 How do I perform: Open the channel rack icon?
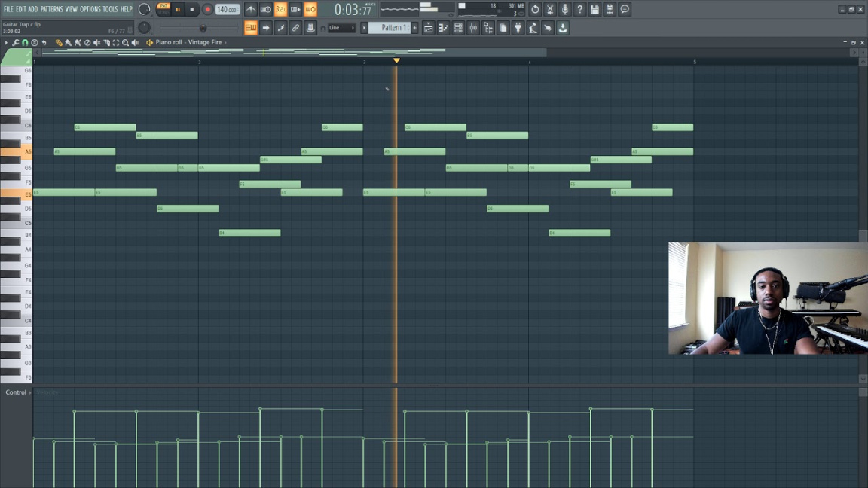click(x=458, y=28)
